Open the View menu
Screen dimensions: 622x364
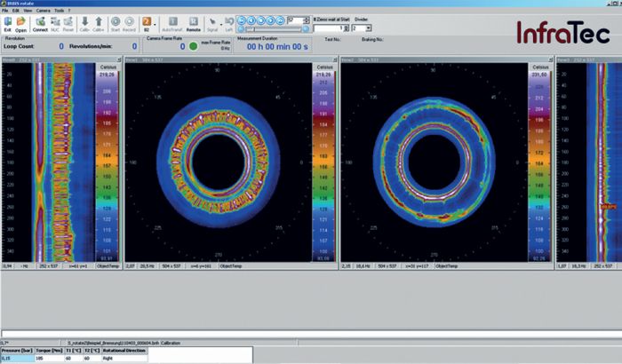point(28,11)
